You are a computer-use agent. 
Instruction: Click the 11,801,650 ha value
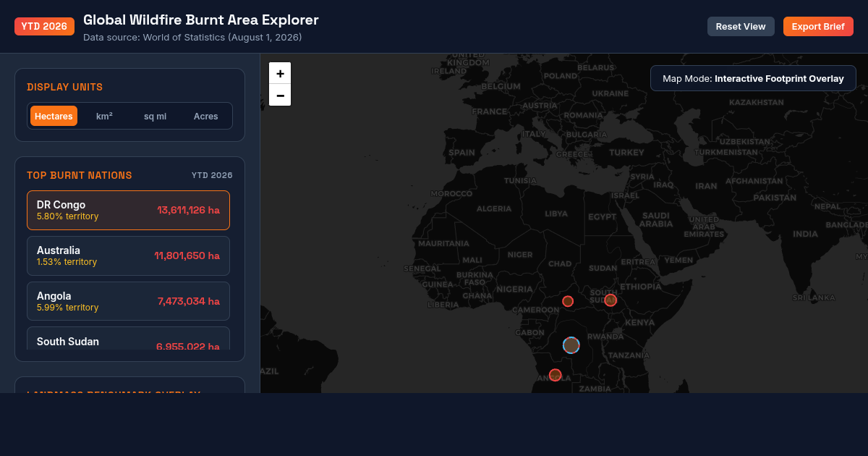point(187,256)
